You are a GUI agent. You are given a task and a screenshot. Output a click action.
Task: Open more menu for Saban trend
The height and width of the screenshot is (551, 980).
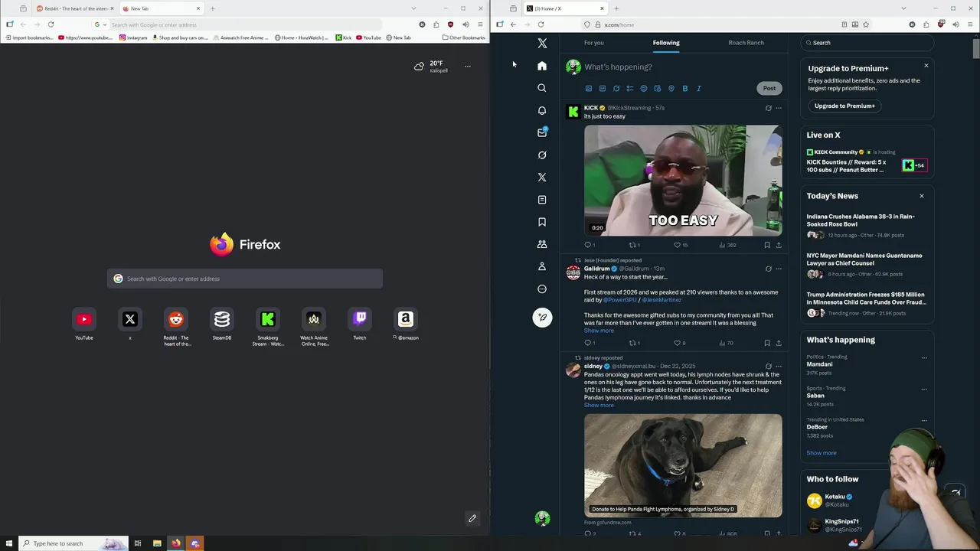[924, 389]
